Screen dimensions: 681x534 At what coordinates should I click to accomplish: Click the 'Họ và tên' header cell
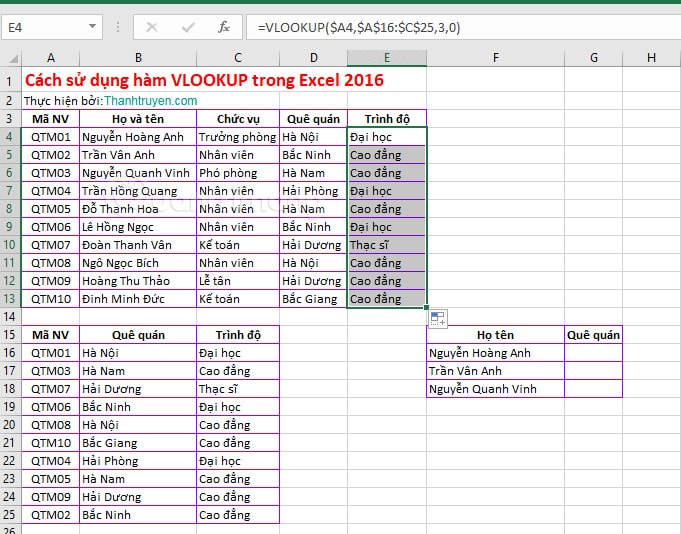click(x=138, y=119)
